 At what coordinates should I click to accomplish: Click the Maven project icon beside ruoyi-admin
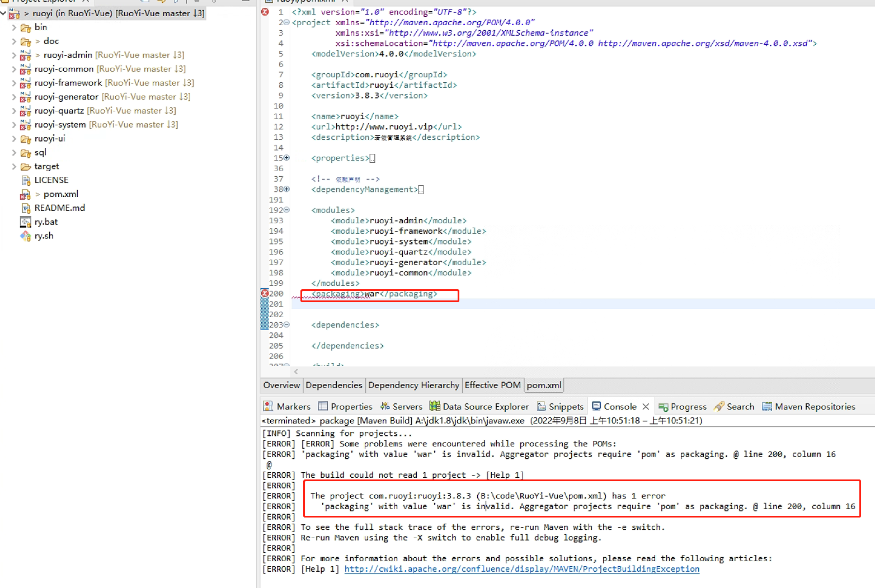pyautogui.click(x=25, y=55)
